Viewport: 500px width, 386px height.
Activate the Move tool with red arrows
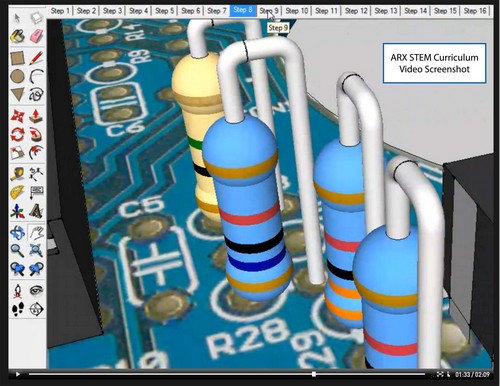(17, 116)
